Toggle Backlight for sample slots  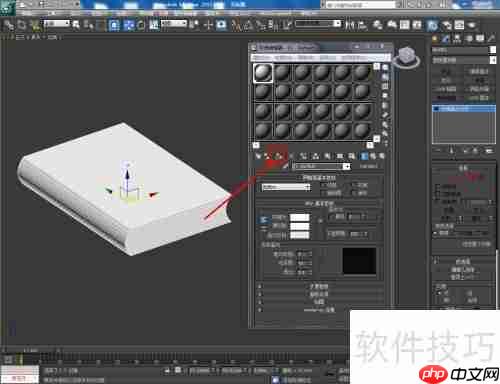[x=385, y=77]
